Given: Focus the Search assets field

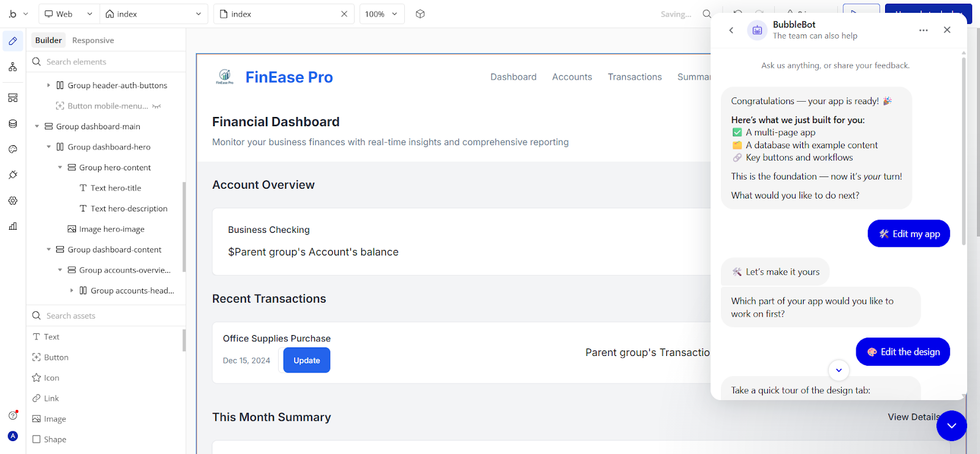Looking at the screenshot, I should [106, 316].
